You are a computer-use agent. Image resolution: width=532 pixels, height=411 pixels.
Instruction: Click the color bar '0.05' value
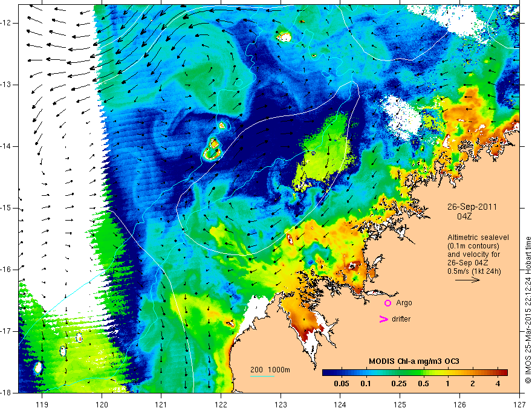pos(342,384)
